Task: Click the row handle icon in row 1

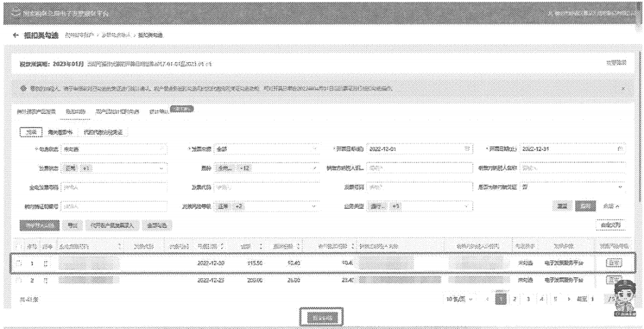Action: [x=45, y=263]
